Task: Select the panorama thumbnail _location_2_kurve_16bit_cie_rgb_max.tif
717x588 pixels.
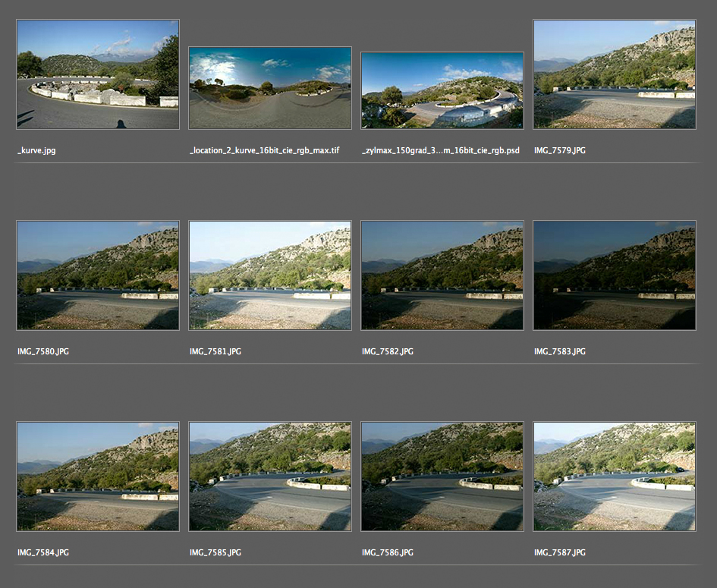Action: pyautogui.click(x=270, y=88)
